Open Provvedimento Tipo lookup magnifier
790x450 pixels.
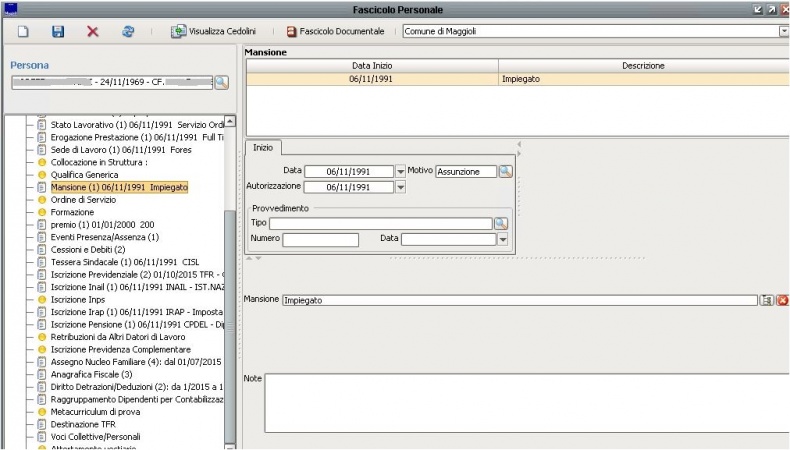coord(501,224)
